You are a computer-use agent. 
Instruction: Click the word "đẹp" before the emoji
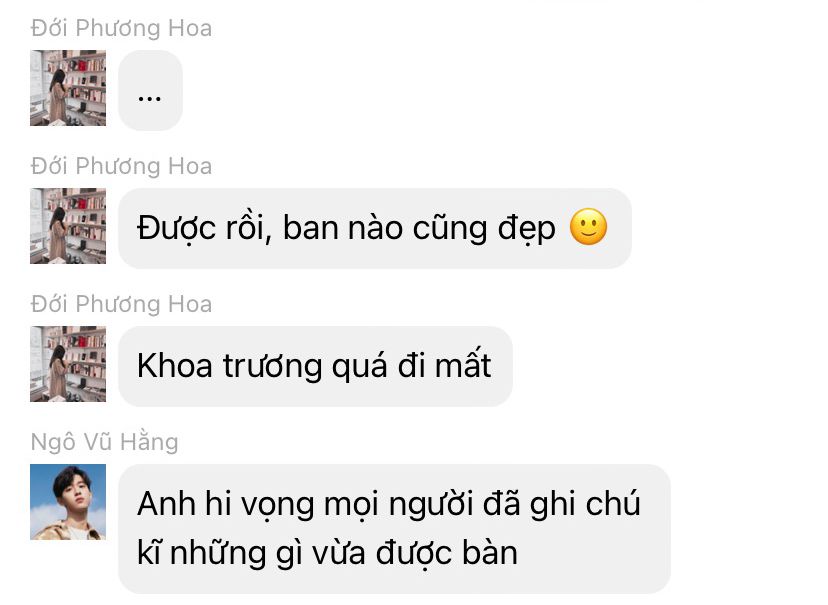tap(526, 229)
